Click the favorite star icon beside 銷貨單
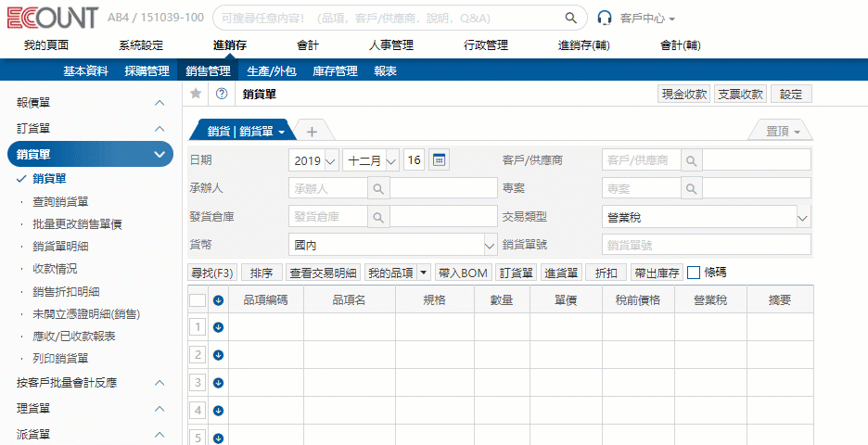The height and width of the screenshot is (445, 868). coord(196,94)
